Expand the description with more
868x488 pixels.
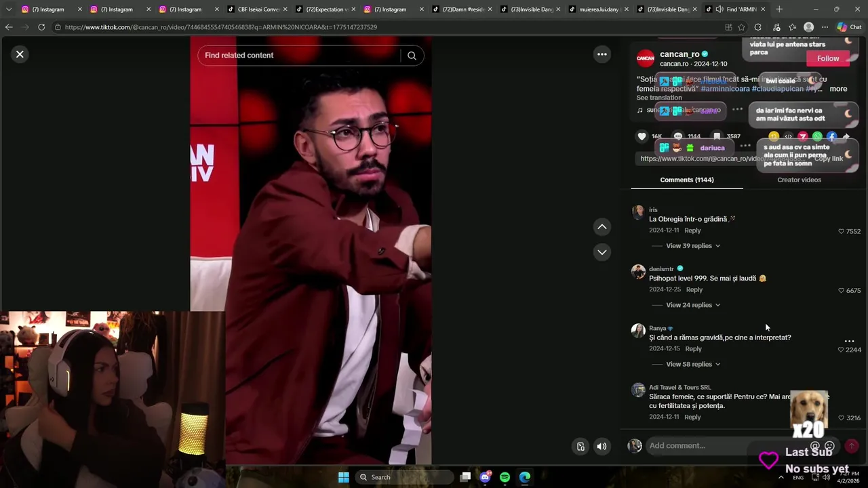click(838, 89)
